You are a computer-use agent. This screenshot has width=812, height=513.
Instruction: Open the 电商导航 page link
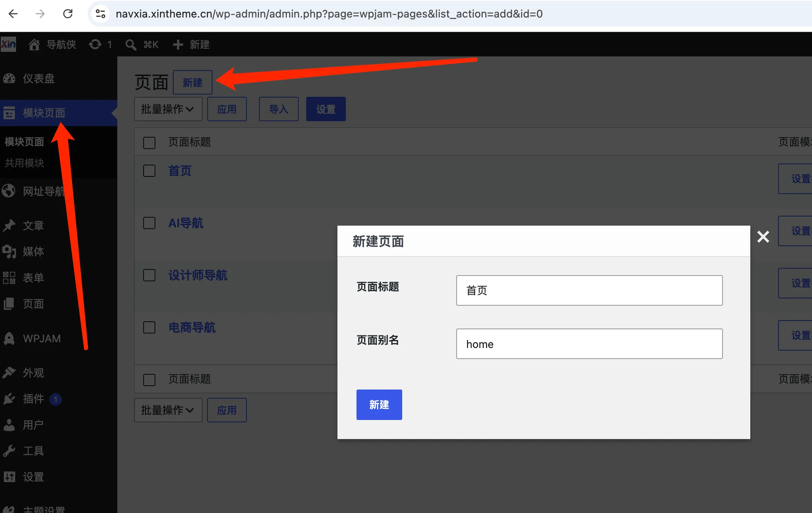[192, 327]
